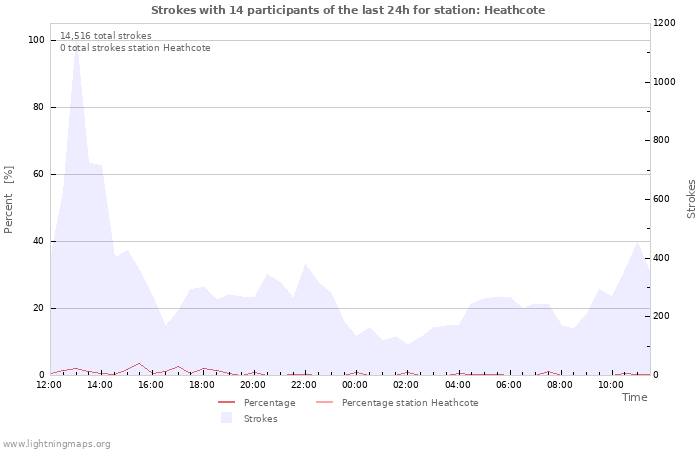This screenshot has height=450, width=700.
Task: Click the red Percentage legend line swatch
Action: click(x=226, y=403)
